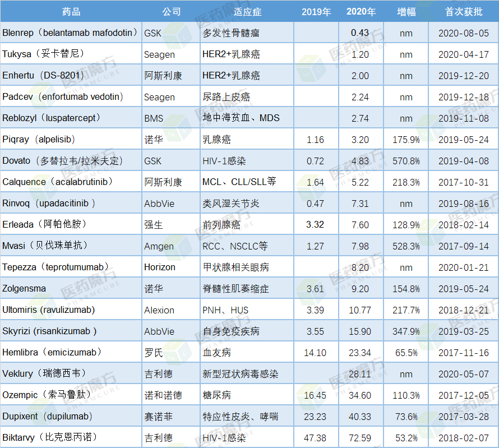The width and height of the screenshot is (499, 448).
Task: Select the Hemlibra (emicizumab) cell
Action: click(x=71, y=352)
